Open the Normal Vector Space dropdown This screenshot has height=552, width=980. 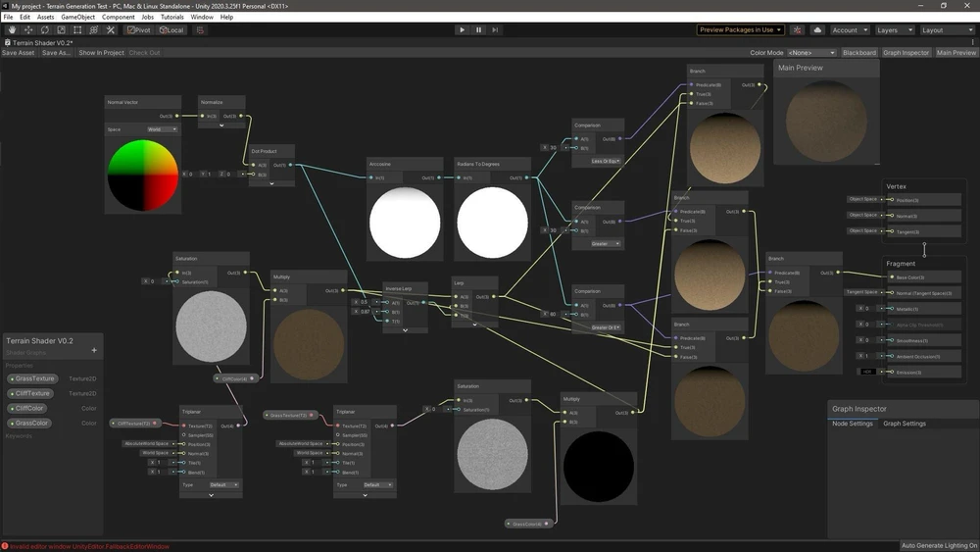tap(162, 129)
